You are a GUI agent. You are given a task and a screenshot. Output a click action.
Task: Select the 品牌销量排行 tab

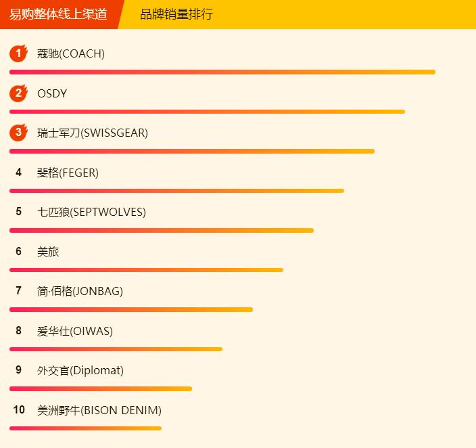[176, 14]
